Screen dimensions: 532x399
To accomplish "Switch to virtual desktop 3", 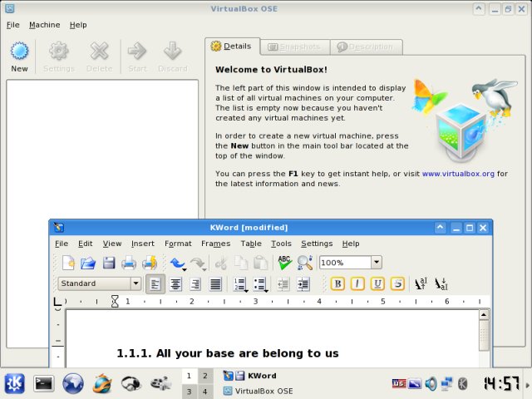I will [x=190, y=392].
